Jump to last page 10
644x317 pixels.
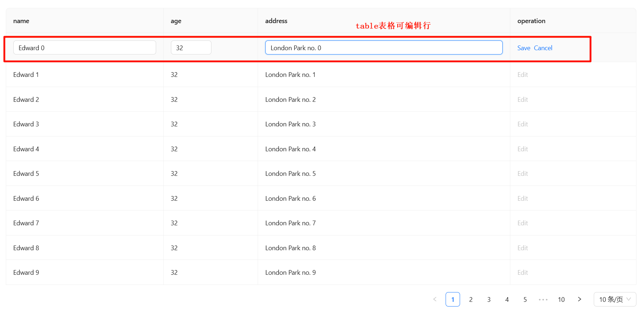(561, 299)
